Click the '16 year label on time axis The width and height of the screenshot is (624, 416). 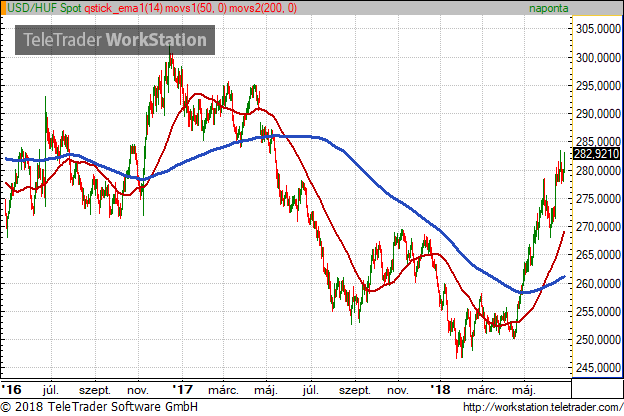pyautogui.click(x=11, y=389)
